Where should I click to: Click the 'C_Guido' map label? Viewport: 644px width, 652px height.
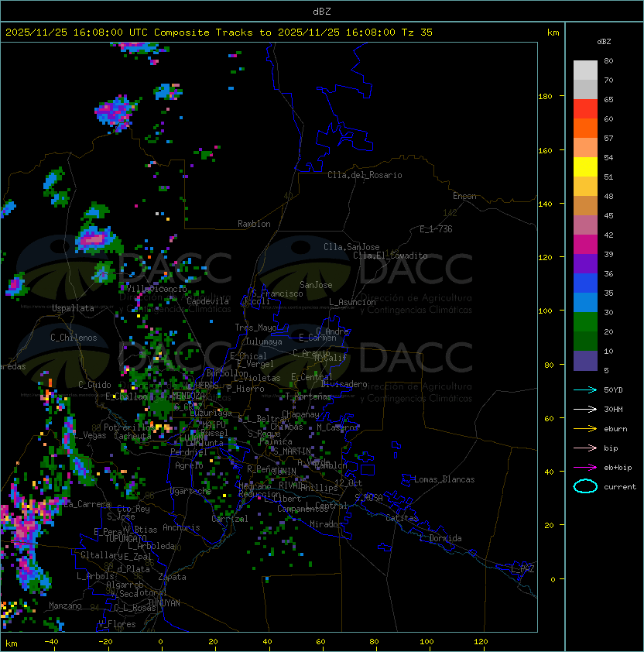click(94, 385)
